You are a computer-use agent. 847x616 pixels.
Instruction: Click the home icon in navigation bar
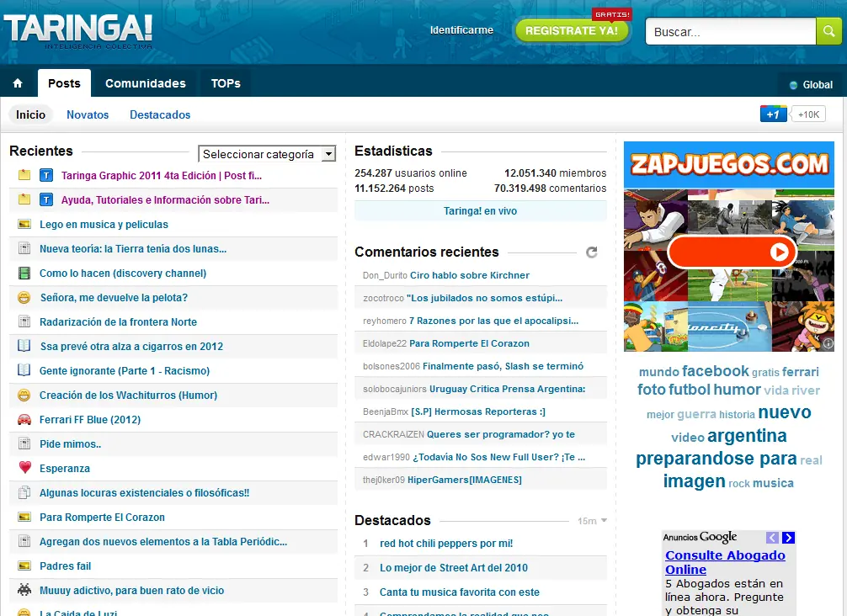click(18, 83)
